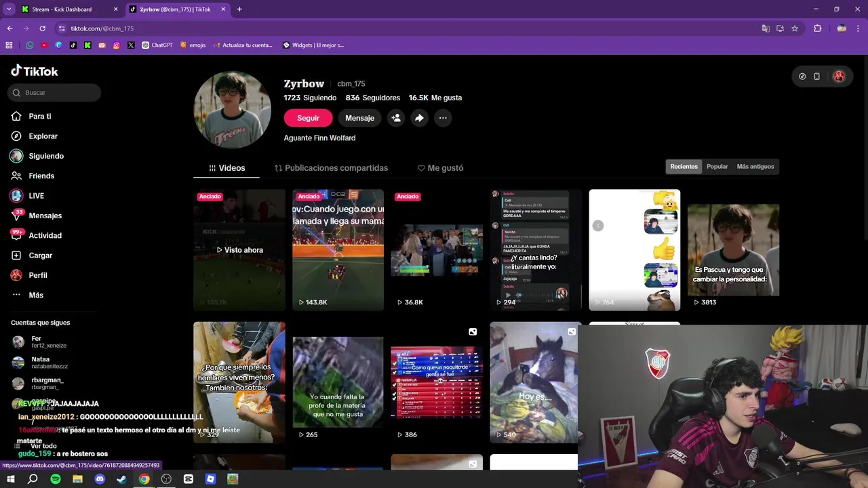Screen dimensions: 868x488
Task: Switch to the Videos tab
Action: 226,168
